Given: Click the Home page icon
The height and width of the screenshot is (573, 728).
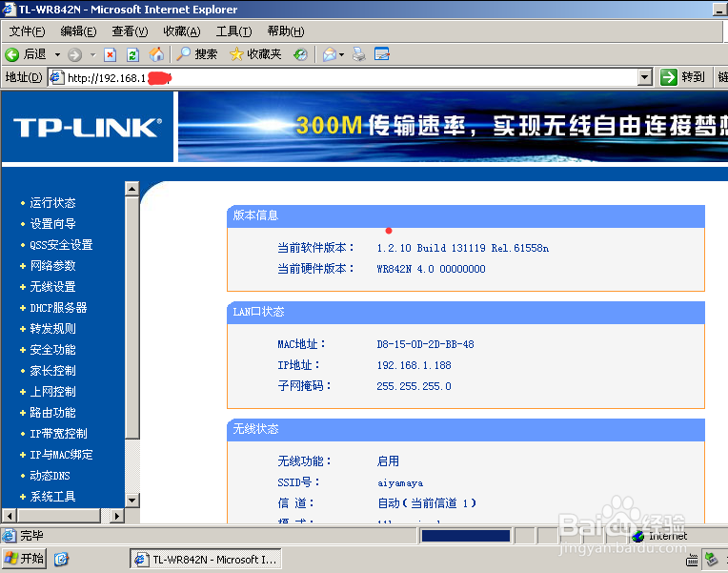Looking at the screenshot, I should click(x=156, y=54).
